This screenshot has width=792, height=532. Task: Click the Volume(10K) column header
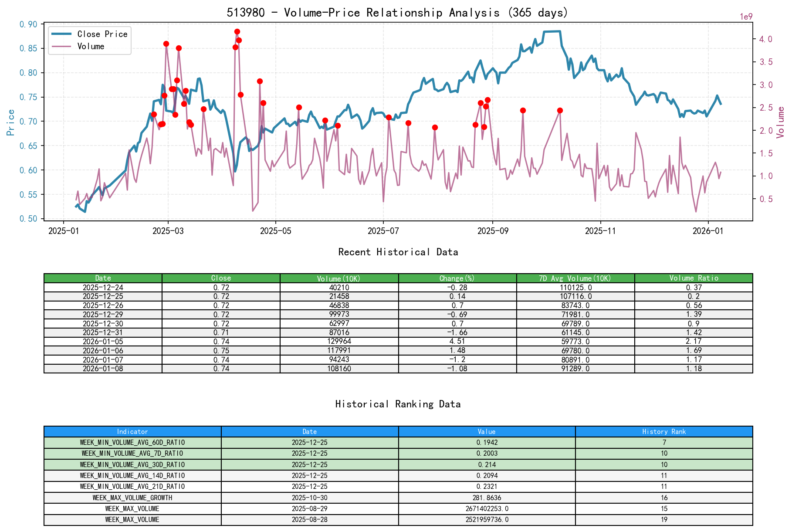[x=338, y=278]
